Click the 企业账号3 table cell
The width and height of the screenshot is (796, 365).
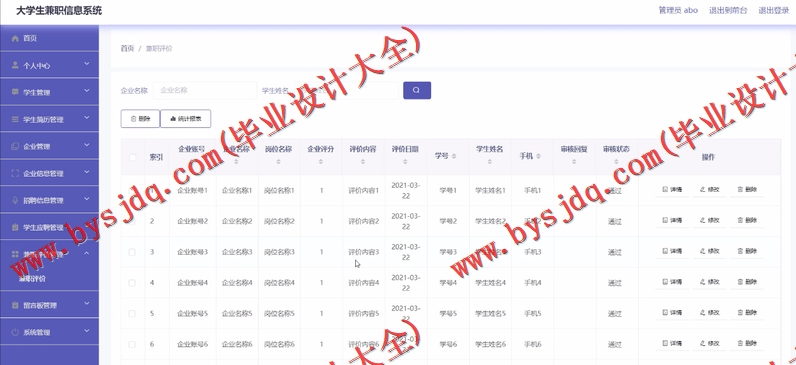coord(192,252)
